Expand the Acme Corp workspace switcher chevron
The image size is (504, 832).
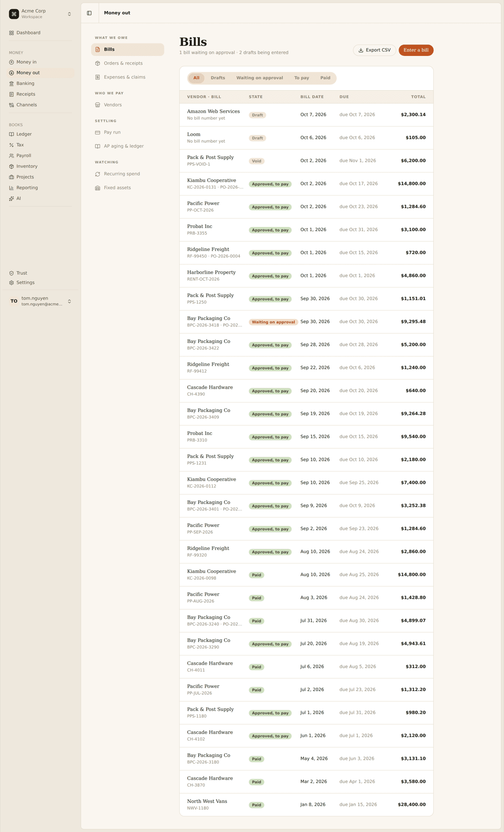coord(69,14)
